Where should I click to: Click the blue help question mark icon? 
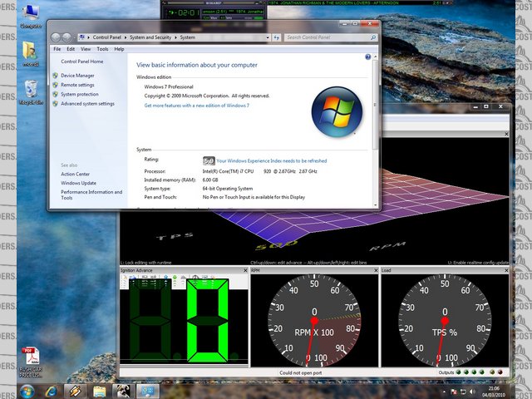tap(367, 57)
